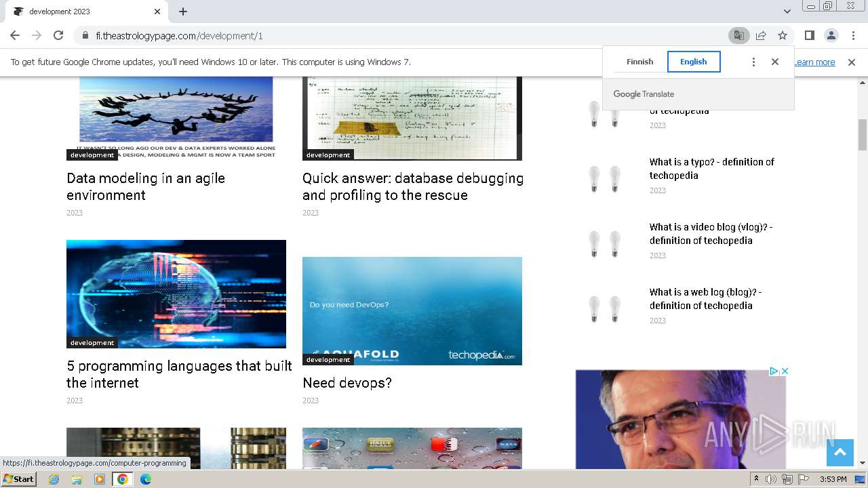Open Data modeling in an agile environment
Screen dimensions: 868x488
click(146, 186)
